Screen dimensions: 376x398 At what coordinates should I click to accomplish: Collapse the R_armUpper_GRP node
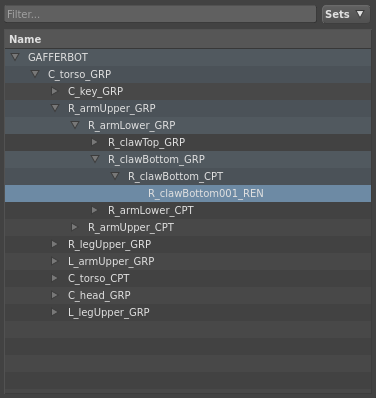point(55,108)
